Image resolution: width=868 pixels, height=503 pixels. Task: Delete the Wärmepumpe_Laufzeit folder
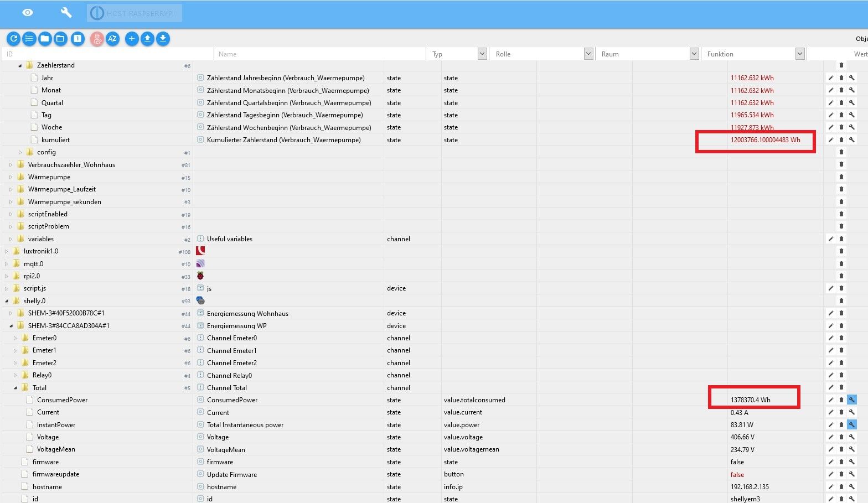click(841, 189)
